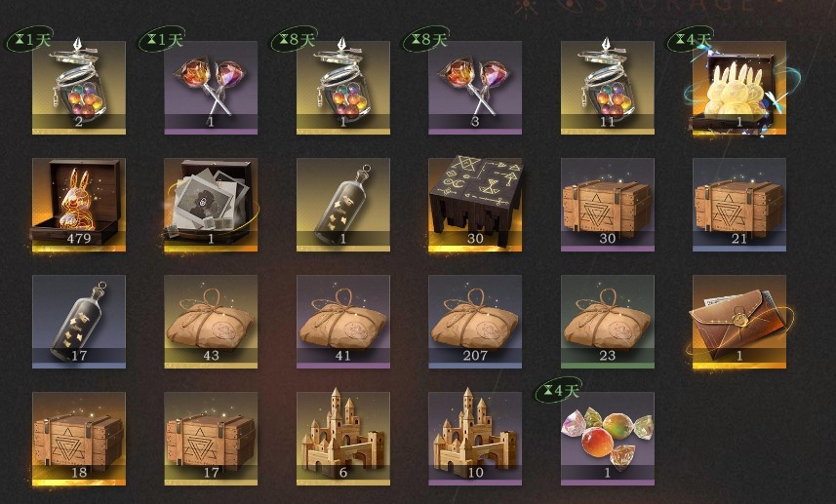
Task: Click the bottle item with count 17
Action: pyautogui.click(x=79, y=322)
